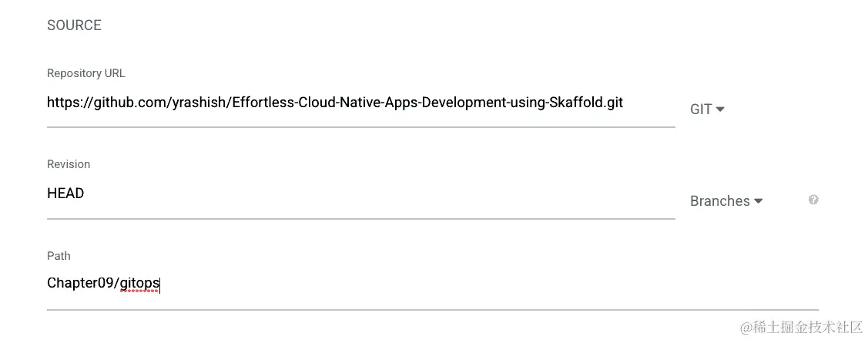Click the Revision field containing HEAD
Image resolution: width=868 pixels, height=340 pixels.
click(361, 194)
